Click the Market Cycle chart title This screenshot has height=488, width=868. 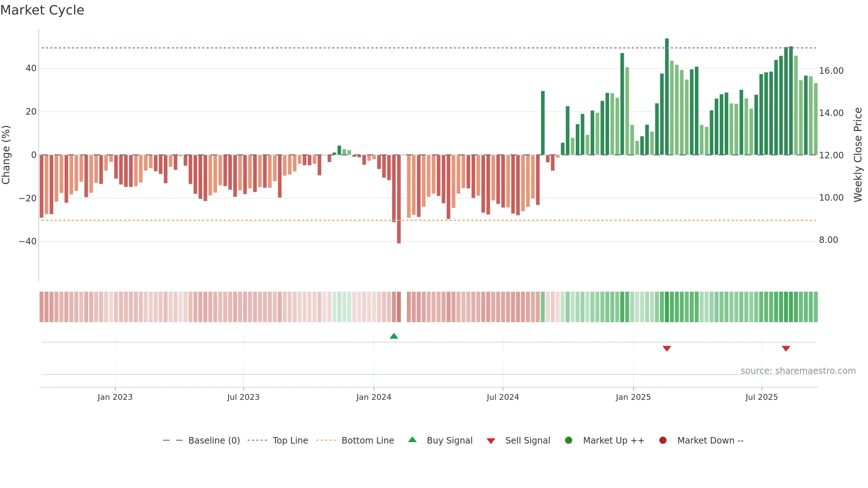coord(42,10)
